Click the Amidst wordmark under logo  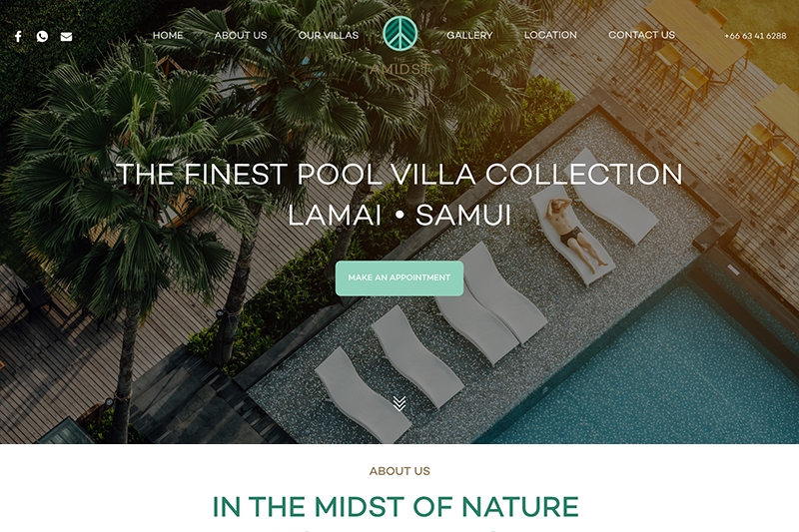(x=400, y=68)
